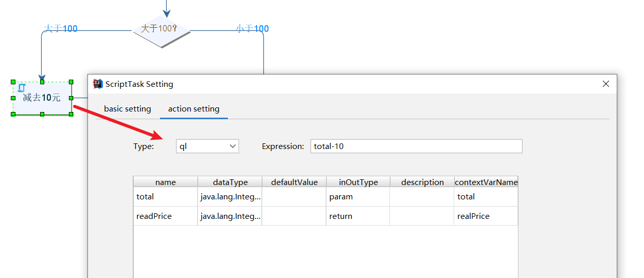Close the ScriptTask Setting dialog
This screenshot has width=644, height=278.
tap(605, 84)
